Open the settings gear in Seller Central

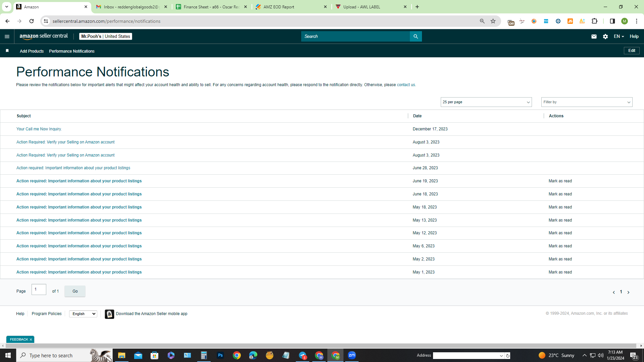pyautogui.click(x=605, y=37)
